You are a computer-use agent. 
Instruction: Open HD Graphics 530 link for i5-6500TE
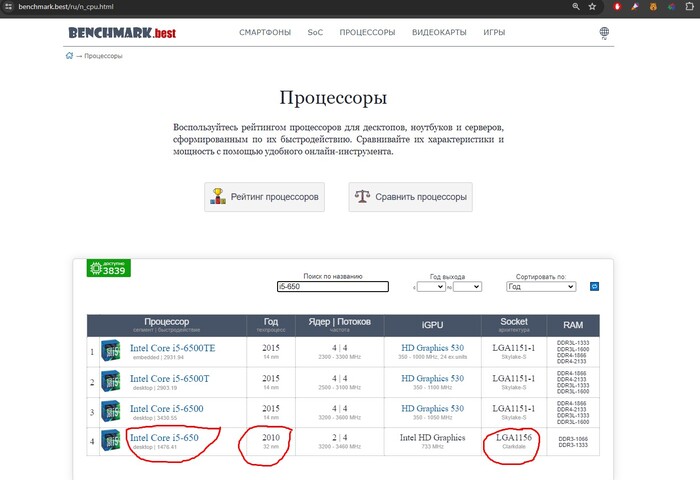[432, 347]
